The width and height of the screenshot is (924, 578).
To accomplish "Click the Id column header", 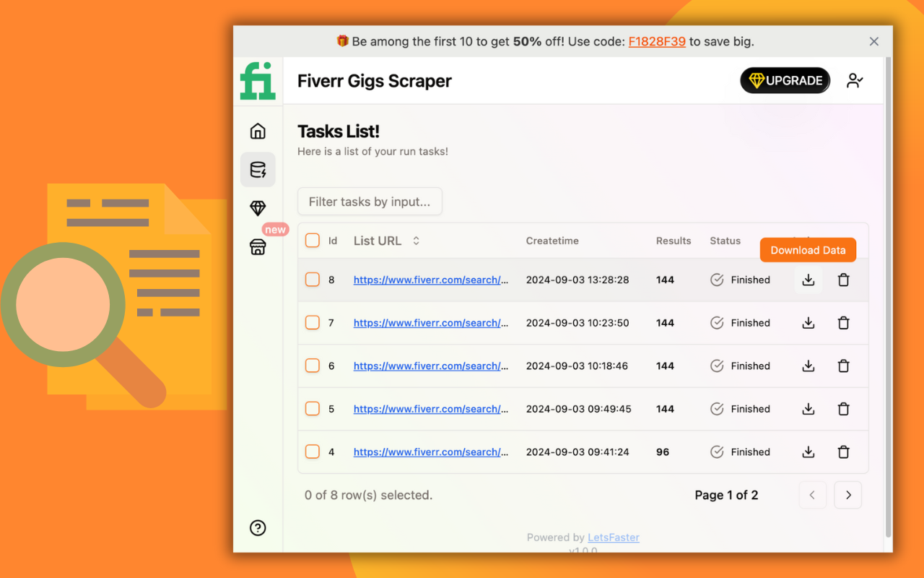I will point(333,241).
